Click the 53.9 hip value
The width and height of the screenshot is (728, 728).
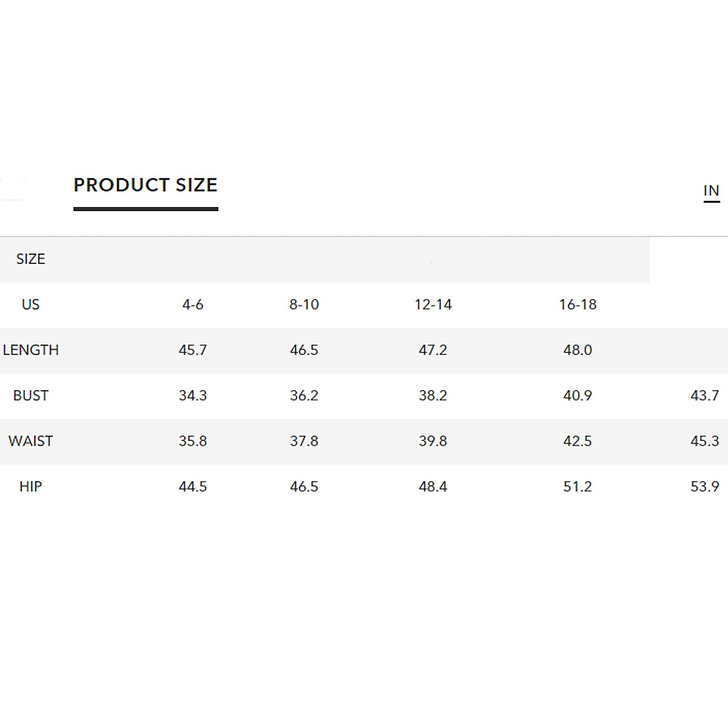(704, 487)
